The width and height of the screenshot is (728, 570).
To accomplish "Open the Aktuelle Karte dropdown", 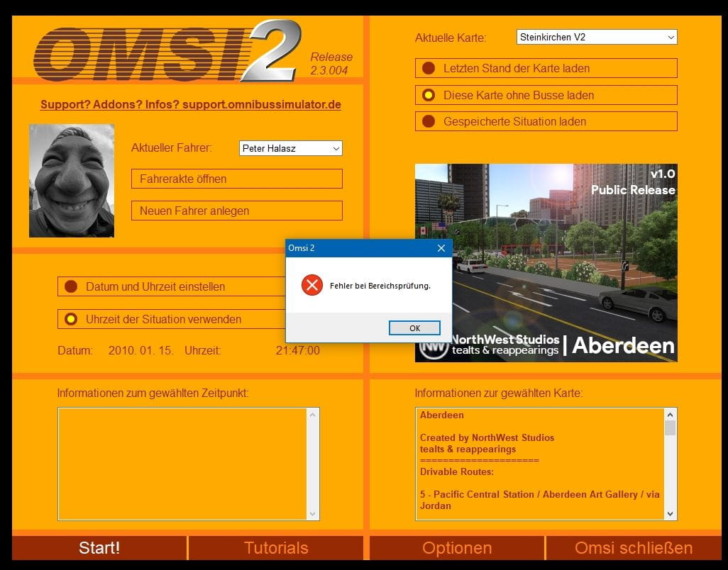I will click(597, 37).
